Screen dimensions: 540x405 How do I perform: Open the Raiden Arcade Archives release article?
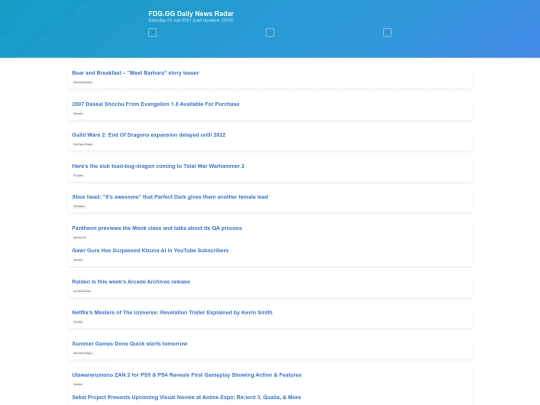pyautogui.click(x=131, y=282)
